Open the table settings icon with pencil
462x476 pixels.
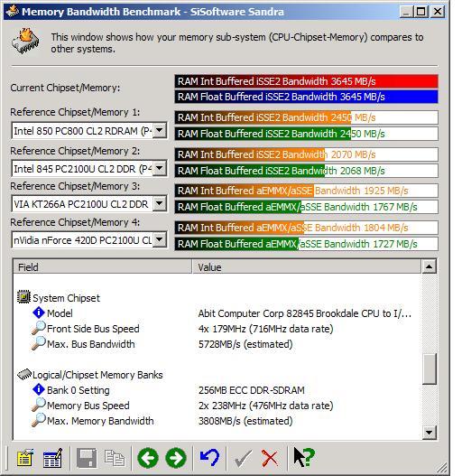click(x=52, y=457)
